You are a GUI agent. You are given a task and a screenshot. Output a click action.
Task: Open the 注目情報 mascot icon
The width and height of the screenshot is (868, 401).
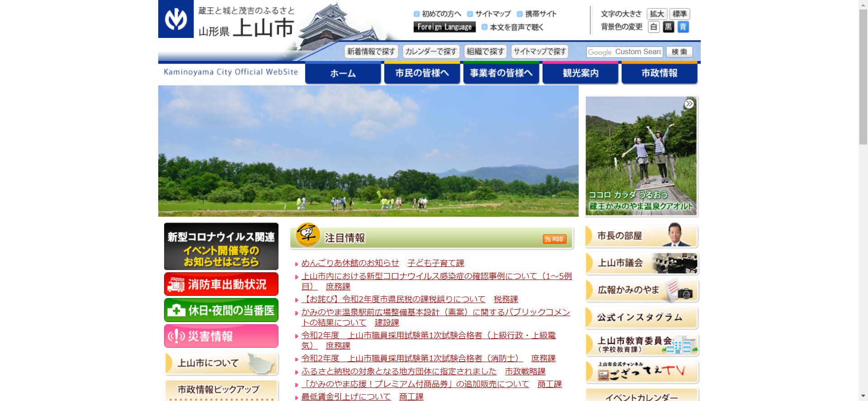[x=307, y=235]
